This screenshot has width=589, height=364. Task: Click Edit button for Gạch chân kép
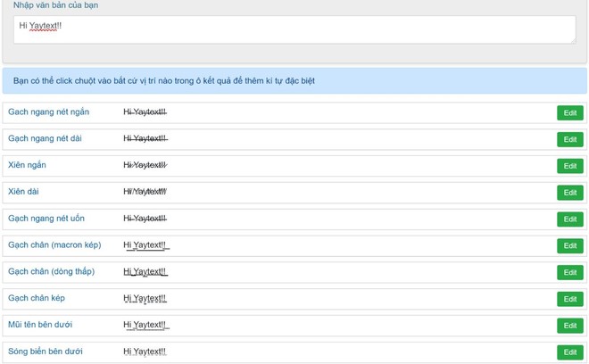[x=570, y=299]
